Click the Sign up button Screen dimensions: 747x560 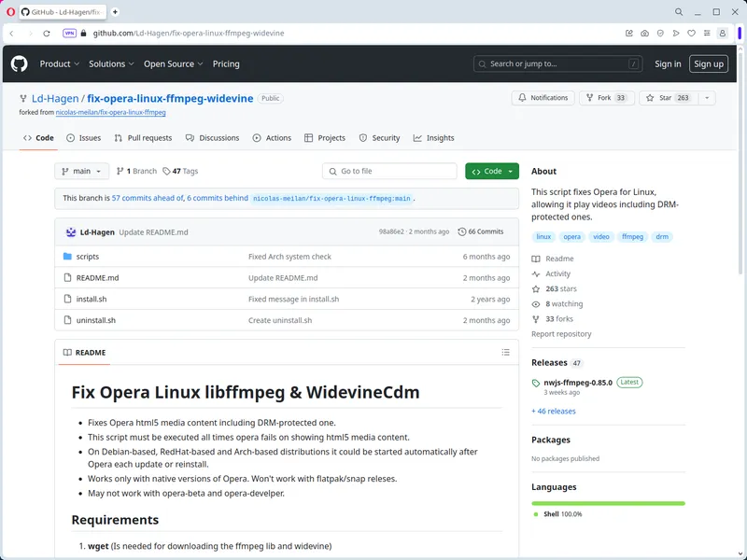(709, 63)
